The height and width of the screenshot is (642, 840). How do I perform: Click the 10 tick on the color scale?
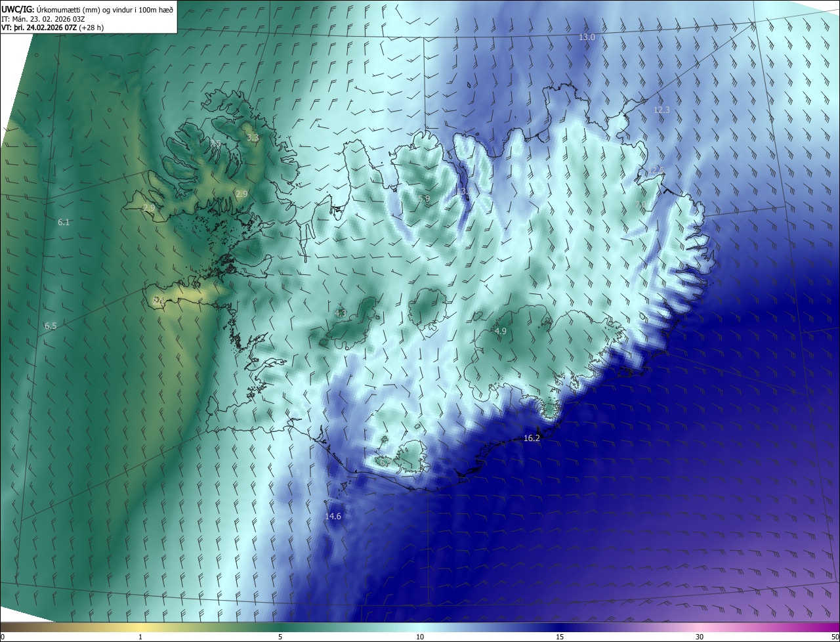tap(420, 637)
